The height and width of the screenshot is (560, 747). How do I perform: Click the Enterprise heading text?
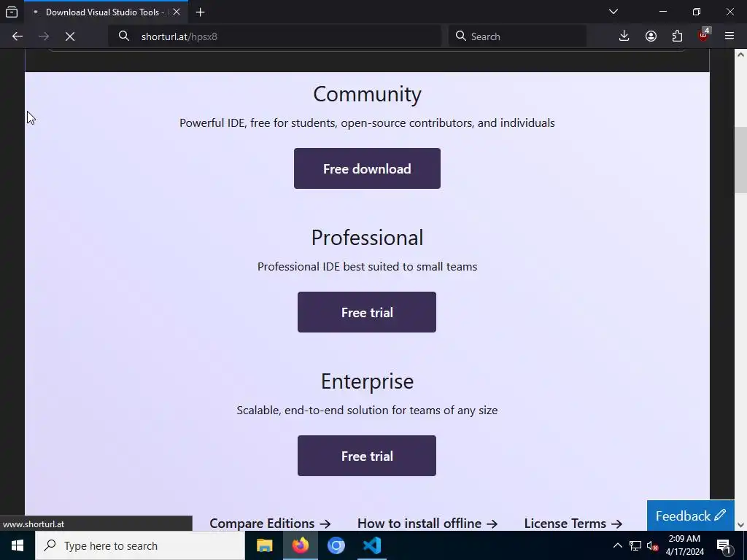tap(367, 381)
